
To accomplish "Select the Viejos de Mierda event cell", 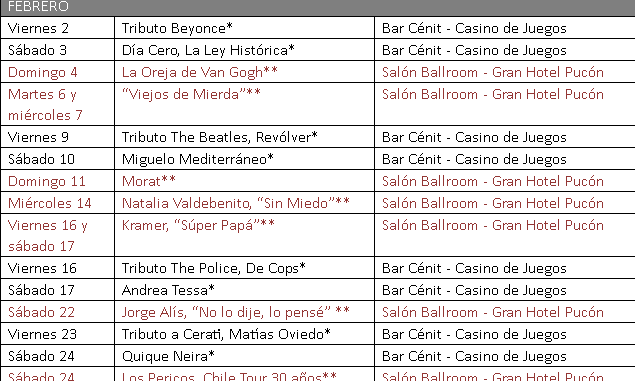I will click(x=245, y=104).
